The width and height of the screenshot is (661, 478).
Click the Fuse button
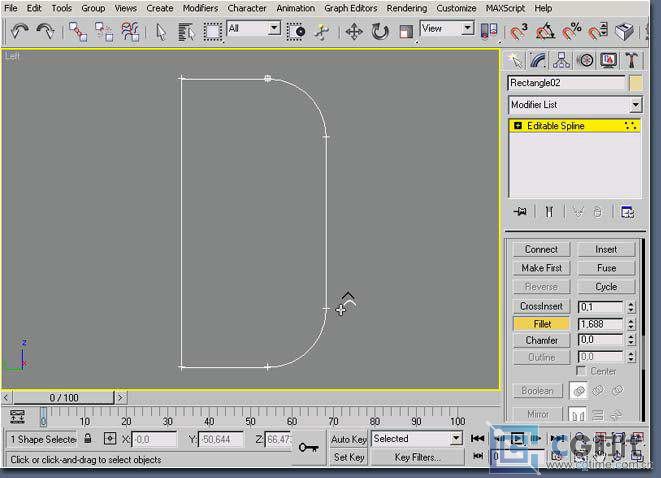(606, 268)
